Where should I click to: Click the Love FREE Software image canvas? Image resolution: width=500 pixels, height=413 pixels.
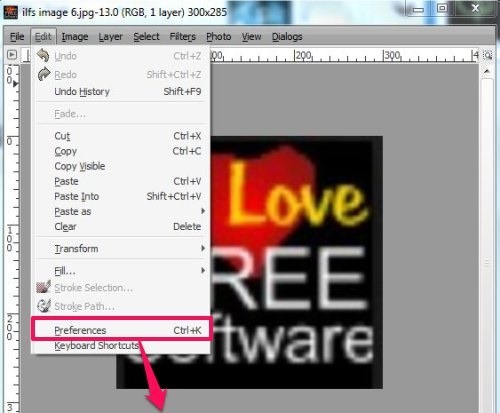point(296,262)
